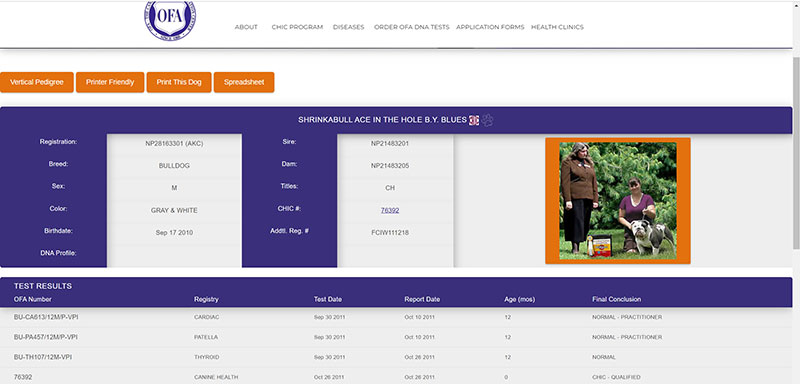The height and width of the screenshot is (384, 800).
Task: Click the CHIC emblem icon beside dog name
Action: coord(474,120)
